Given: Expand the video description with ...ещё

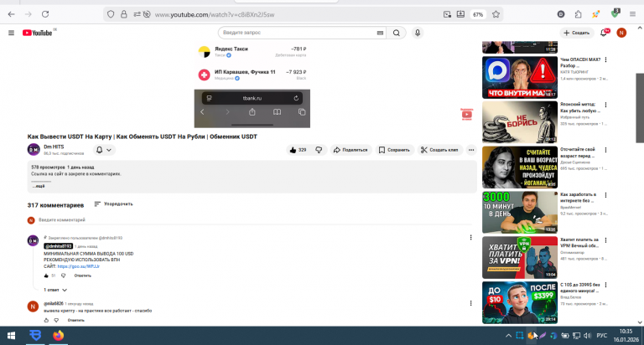Looking at the screenshot, I should [x=39, y=186].
